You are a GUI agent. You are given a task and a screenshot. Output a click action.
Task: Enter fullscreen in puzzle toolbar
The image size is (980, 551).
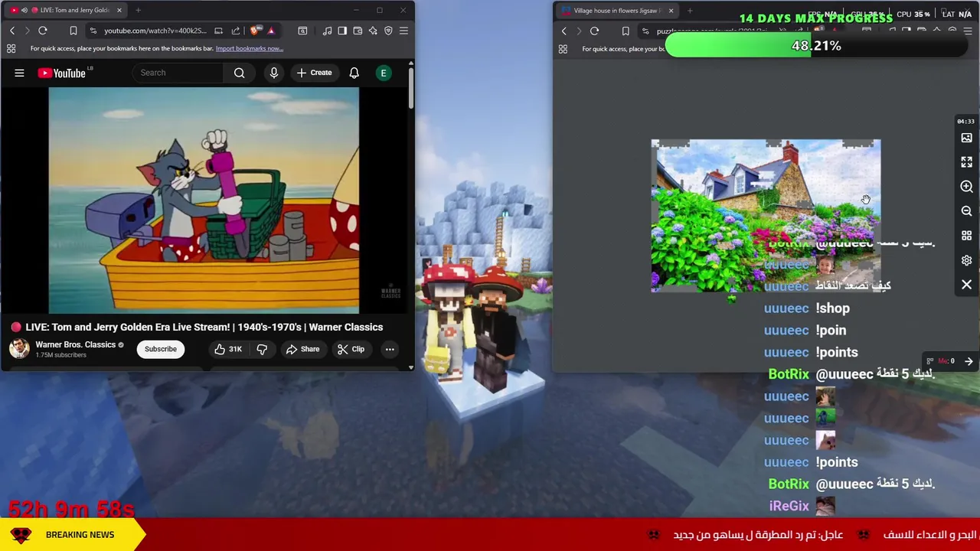coord(966,162)
